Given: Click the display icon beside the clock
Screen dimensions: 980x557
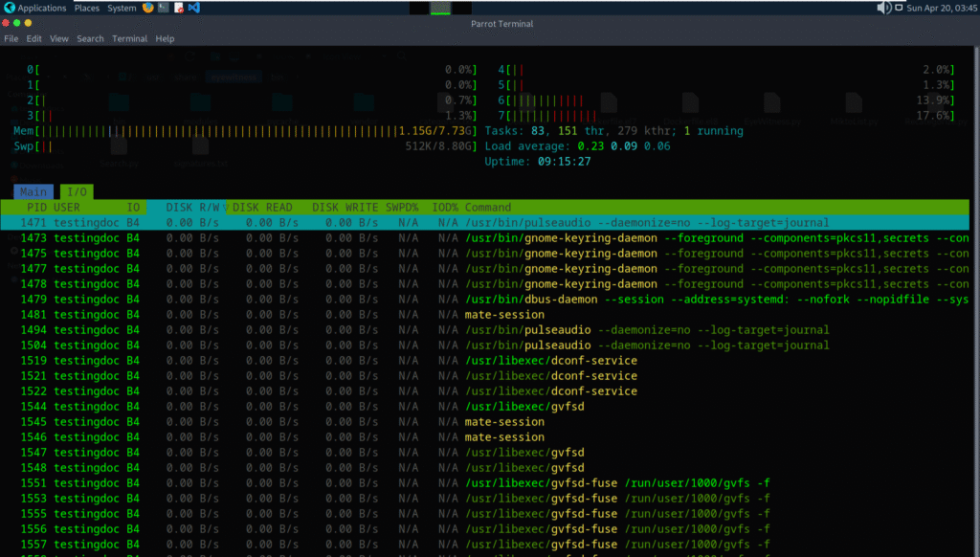Looking at the screenshot, I should pyautogui.click(x=899, y=8).
